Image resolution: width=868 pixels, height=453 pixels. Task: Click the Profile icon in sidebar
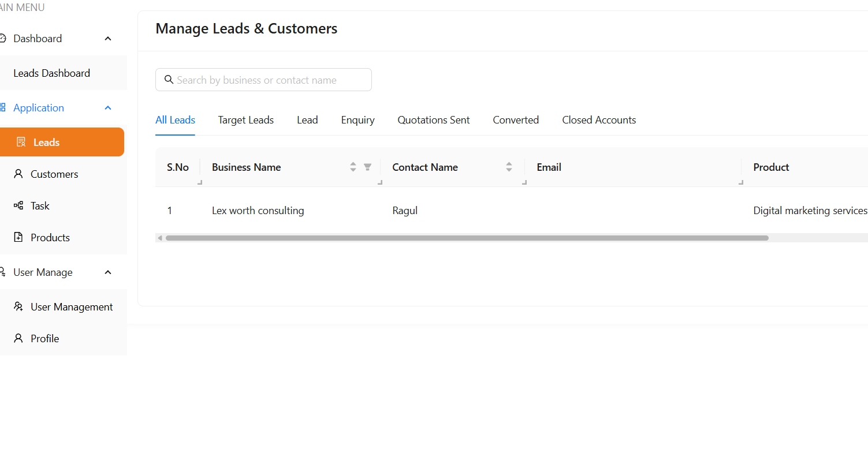click(x=17, y=338)
